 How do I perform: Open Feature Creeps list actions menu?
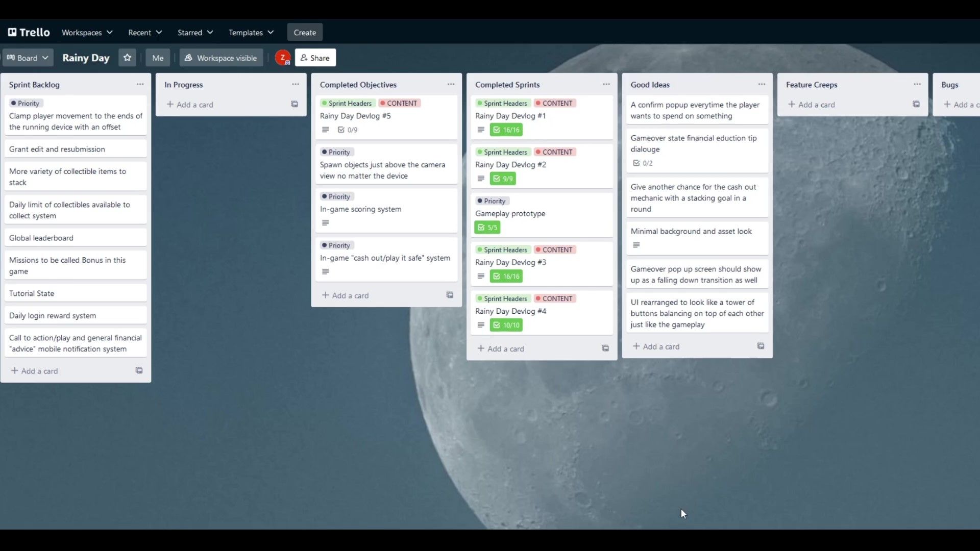pyautogui.click(x=917, y=85)
